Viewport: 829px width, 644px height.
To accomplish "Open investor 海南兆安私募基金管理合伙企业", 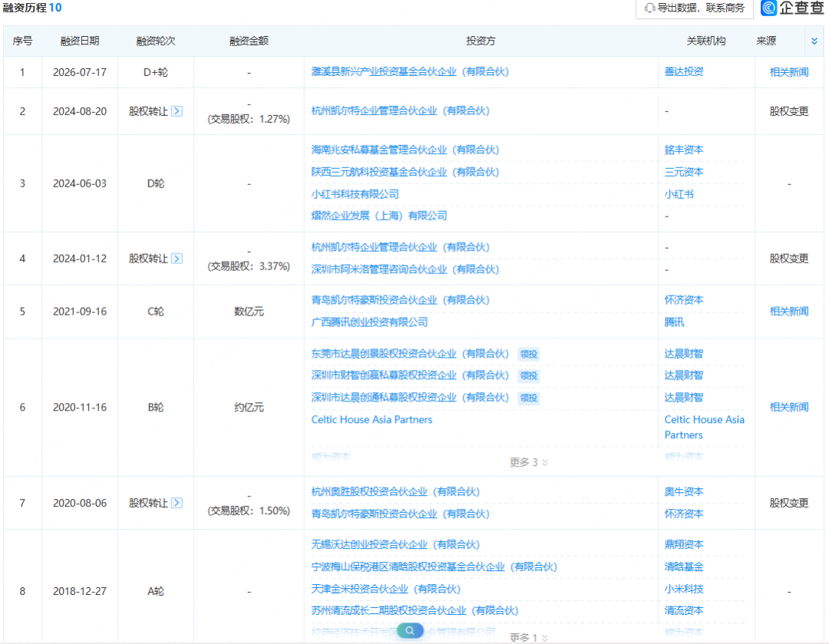I will (405, 150).
